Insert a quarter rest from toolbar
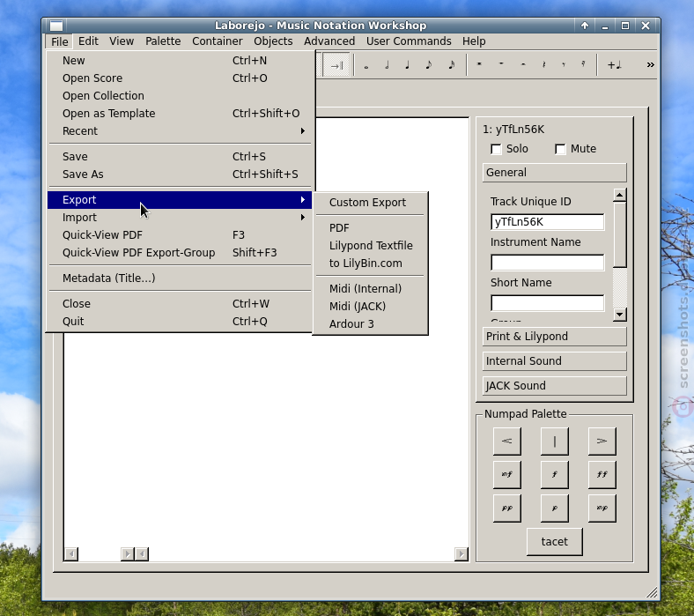 pos(544,65)
